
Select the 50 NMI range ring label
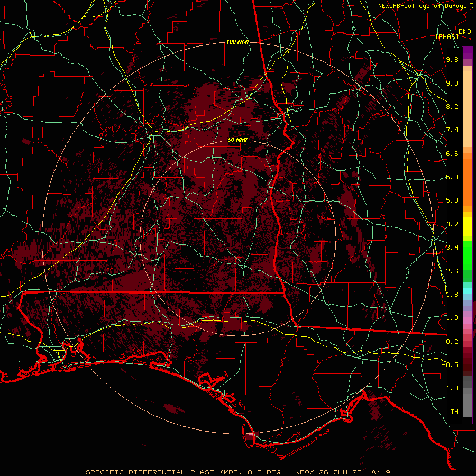(237, 140)
